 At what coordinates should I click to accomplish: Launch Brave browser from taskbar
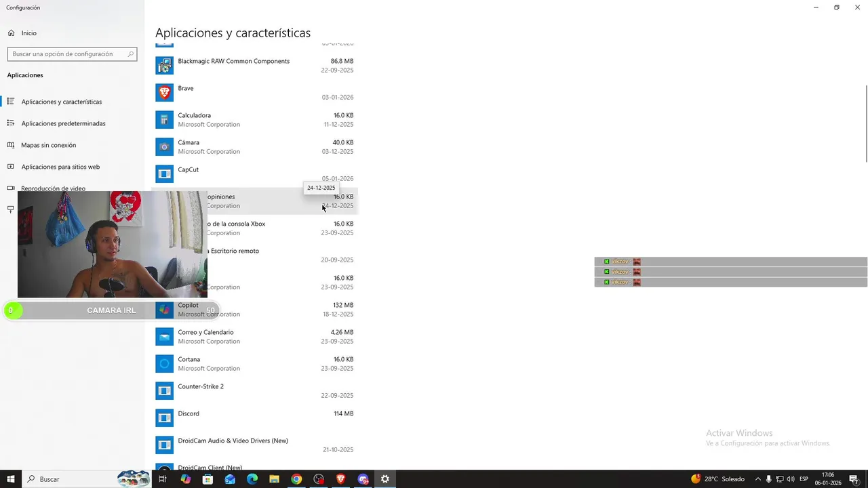coord(340,479)
